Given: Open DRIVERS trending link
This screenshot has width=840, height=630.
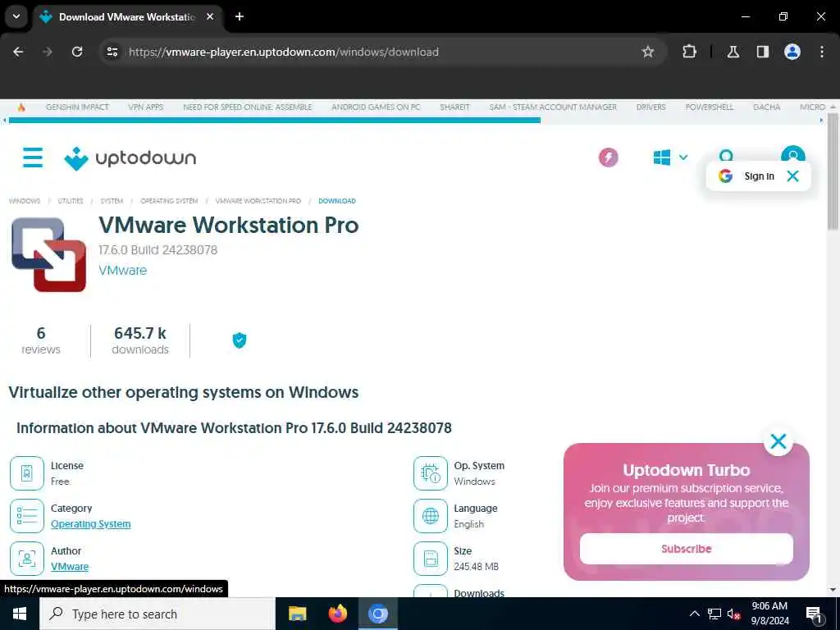Looking at the screenshot, I should (x=651, y=107).
